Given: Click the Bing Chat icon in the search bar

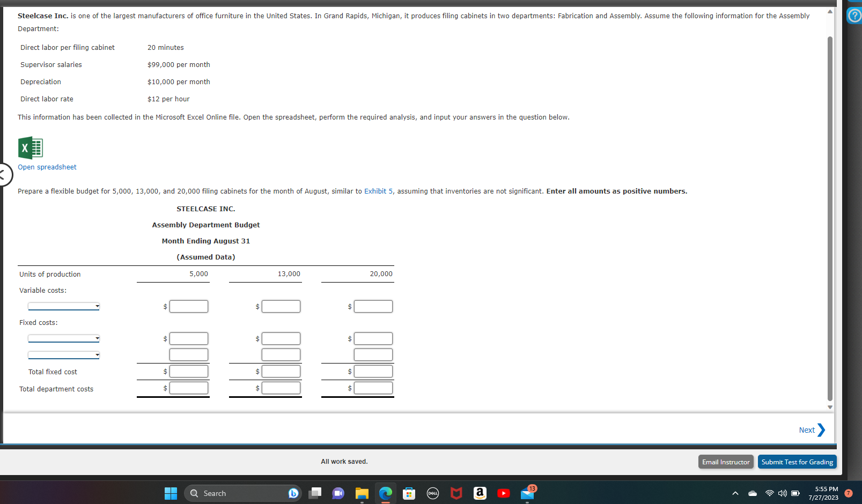Looking at the screenshot, I should 293,493.
